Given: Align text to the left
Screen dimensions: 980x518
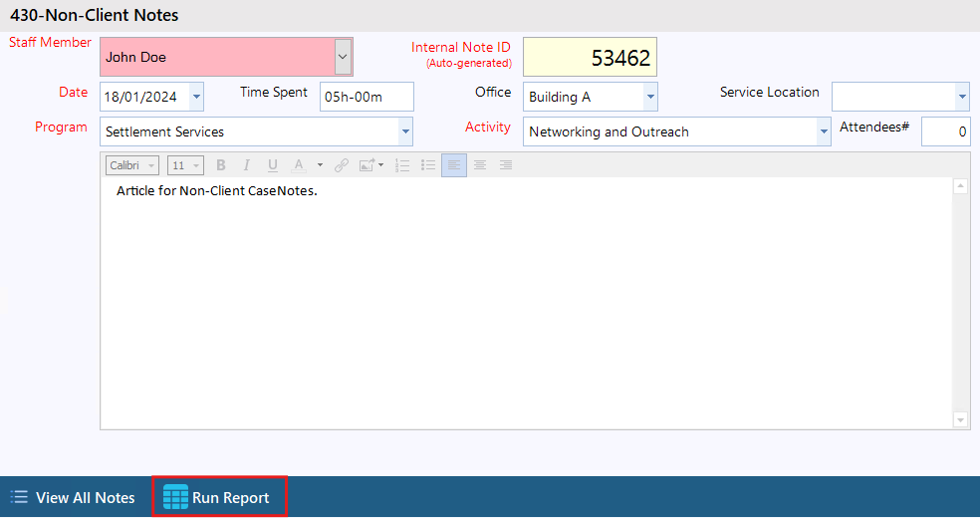Looking at the screenshot, I should (x=454, y=165).
